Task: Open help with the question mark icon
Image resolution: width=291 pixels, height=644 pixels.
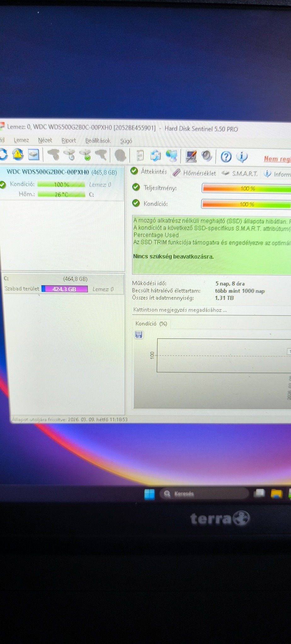Action: coord(226,157)
